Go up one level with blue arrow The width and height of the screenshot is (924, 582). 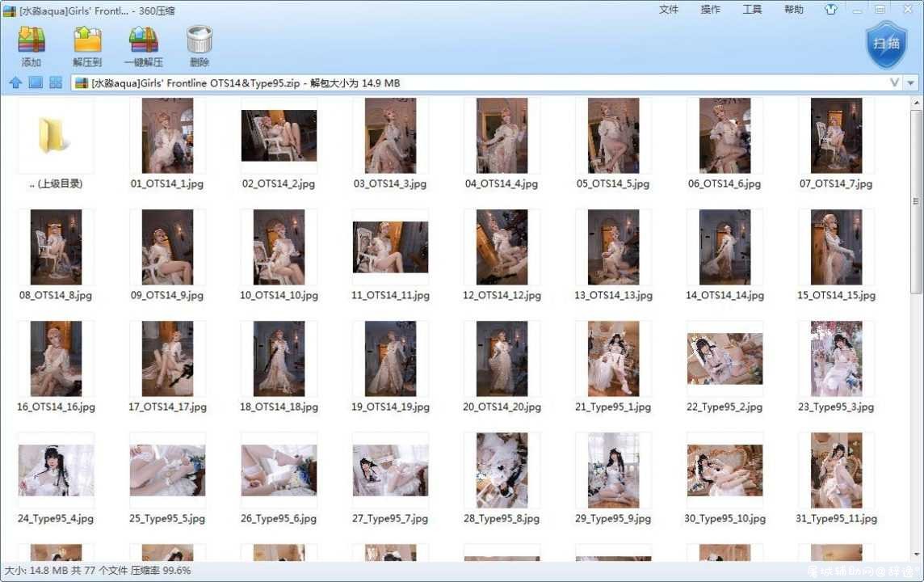coord(16,82)
